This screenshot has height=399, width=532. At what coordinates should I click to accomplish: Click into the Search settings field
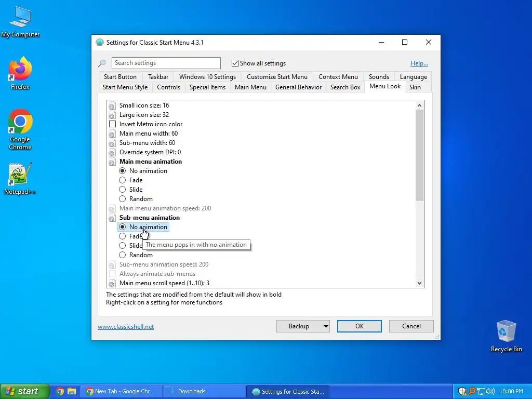pos(166,63)
